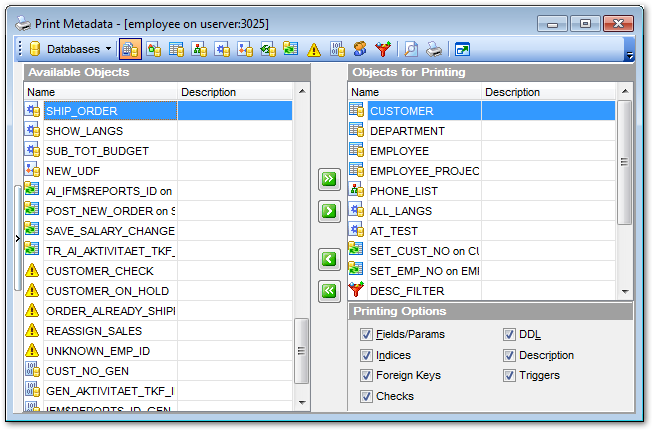This screenshot has height=431, width=653.
Task: Disable the Foreign Keys checkbox
Action: pyautogui.click(x=366, y=375)
